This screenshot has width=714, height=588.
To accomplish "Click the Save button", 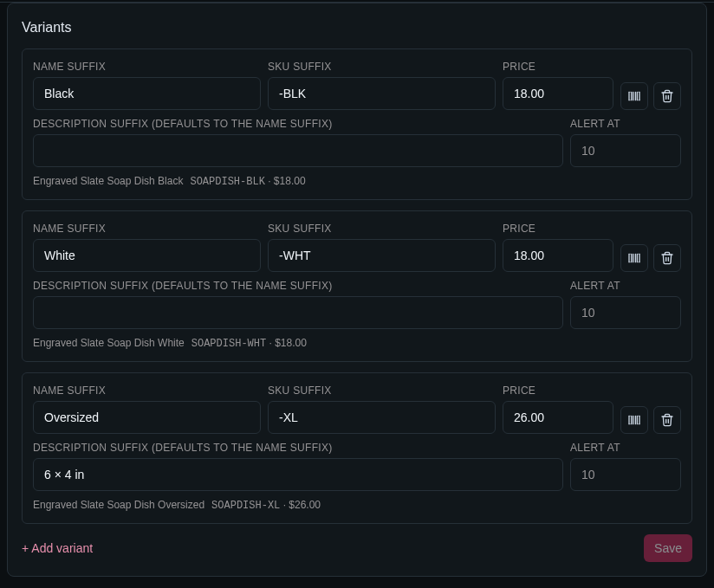I will (x=667, y=548).
